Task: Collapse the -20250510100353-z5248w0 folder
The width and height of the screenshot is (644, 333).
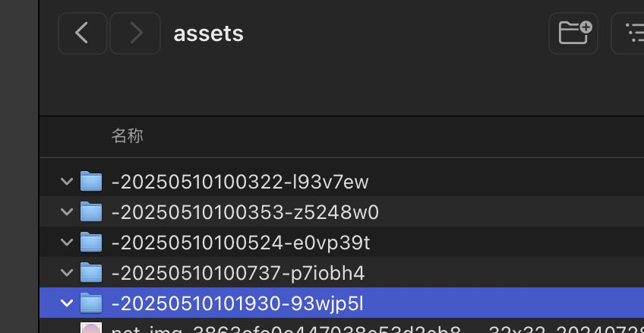Action: pos(67,212)
